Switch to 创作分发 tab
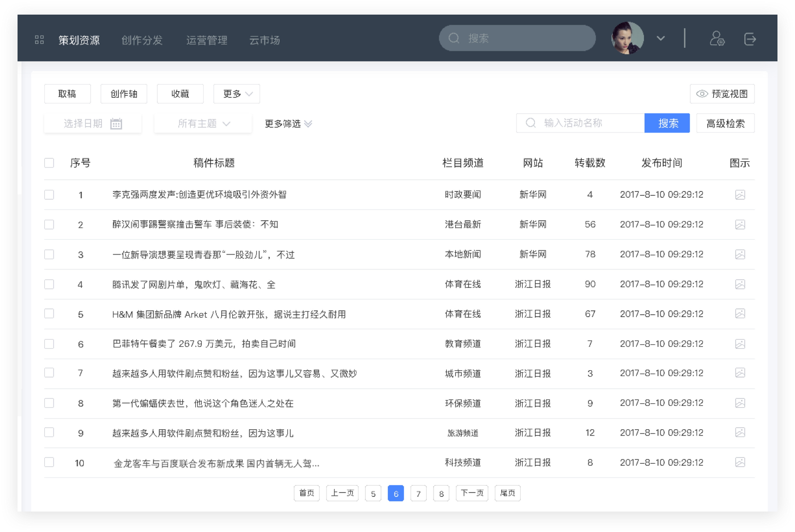 coord(142,40)
